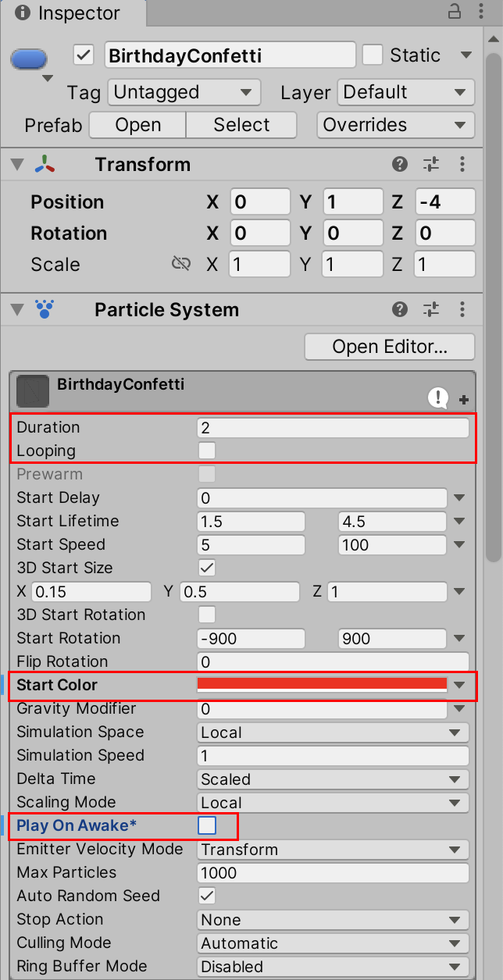The width and height of the screenshot is (503, 980).
Task: Click the Transform help question mark icon
Action: tap(400, 165)
